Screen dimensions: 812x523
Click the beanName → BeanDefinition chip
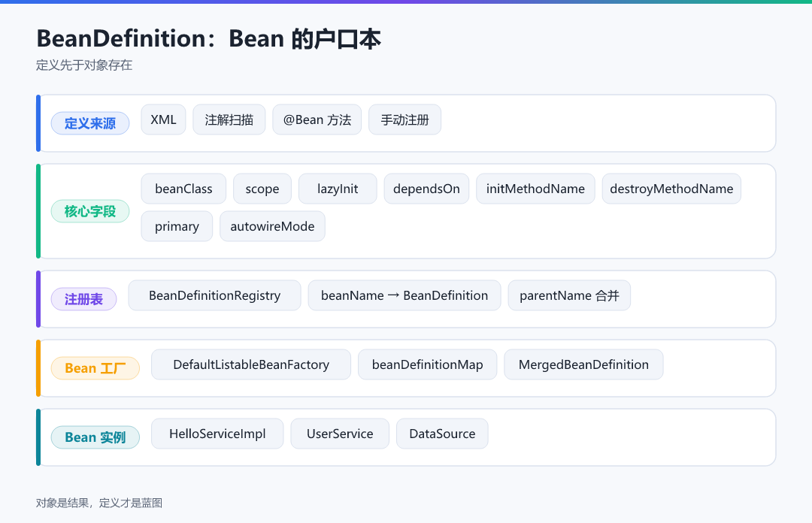(x=404, y=295)
